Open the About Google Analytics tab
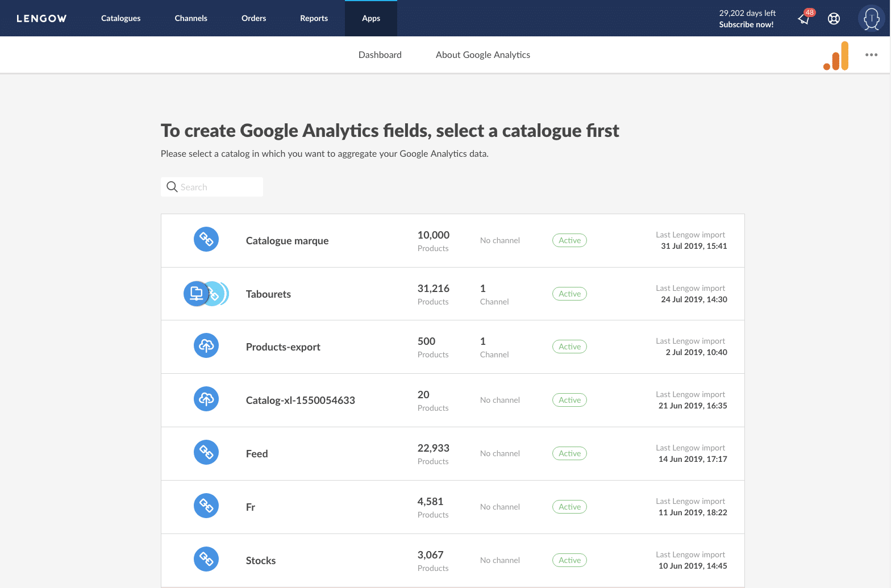 [x=483, y=55]
